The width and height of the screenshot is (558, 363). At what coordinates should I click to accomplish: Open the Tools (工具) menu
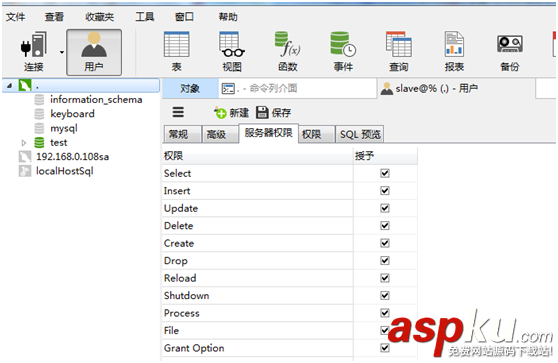click(145, 17)
